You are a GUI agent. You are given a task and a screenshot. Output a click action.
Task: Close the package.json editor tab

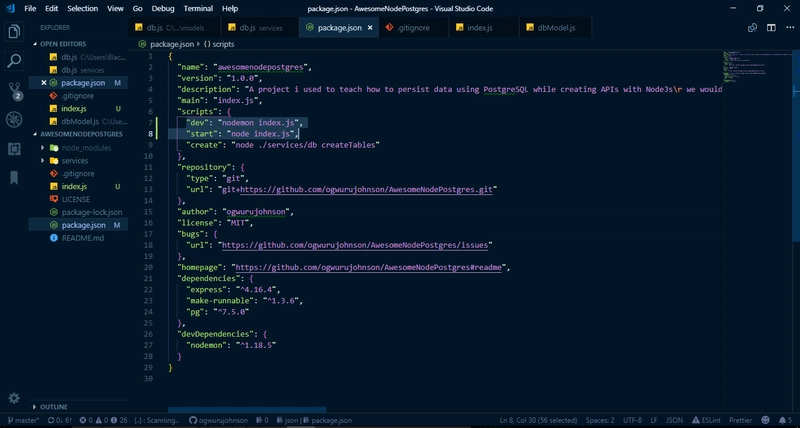coord(372,28)
